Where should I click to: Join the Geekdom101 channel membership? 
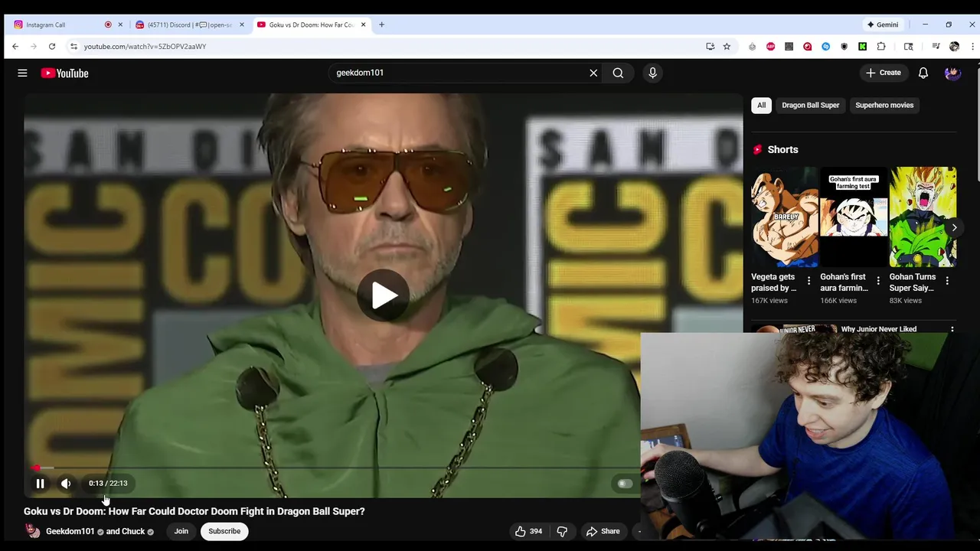(181, 531)
